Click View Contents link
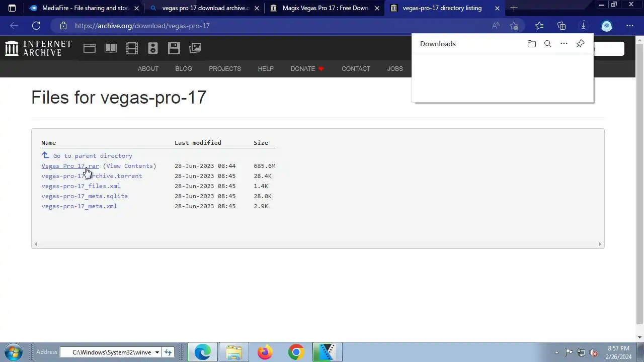This screenshot has height=362, width=644. [x=129, y=166]
